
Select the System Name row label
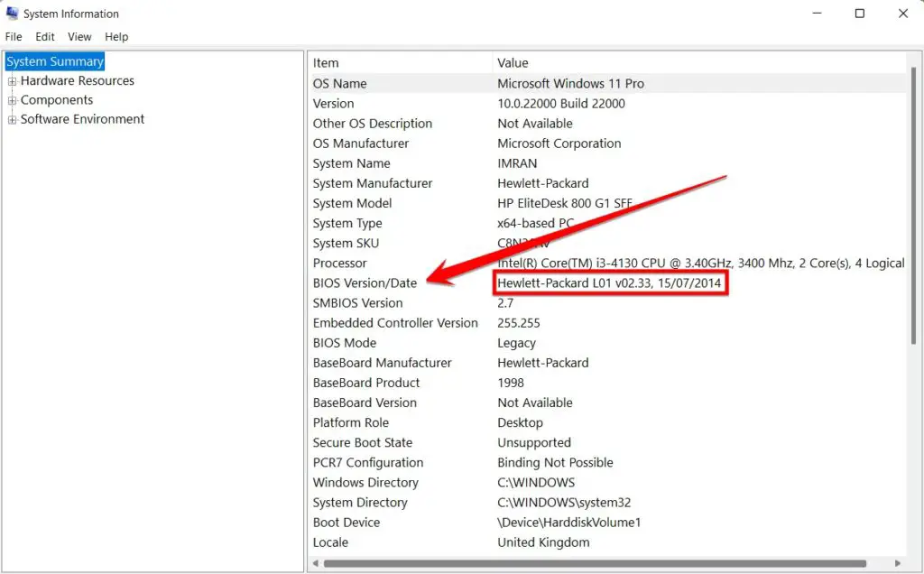[x=351, y=164]
